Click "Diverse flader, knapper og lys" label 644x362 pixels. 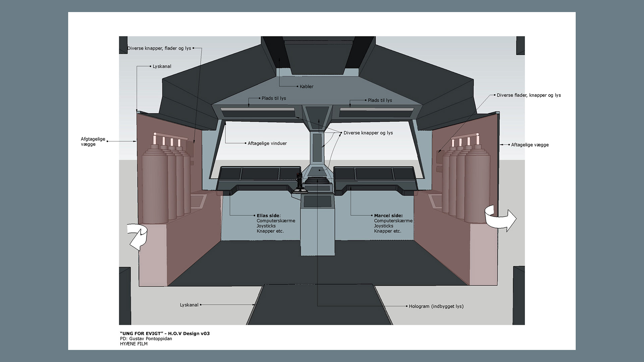[x=528, y=95]
